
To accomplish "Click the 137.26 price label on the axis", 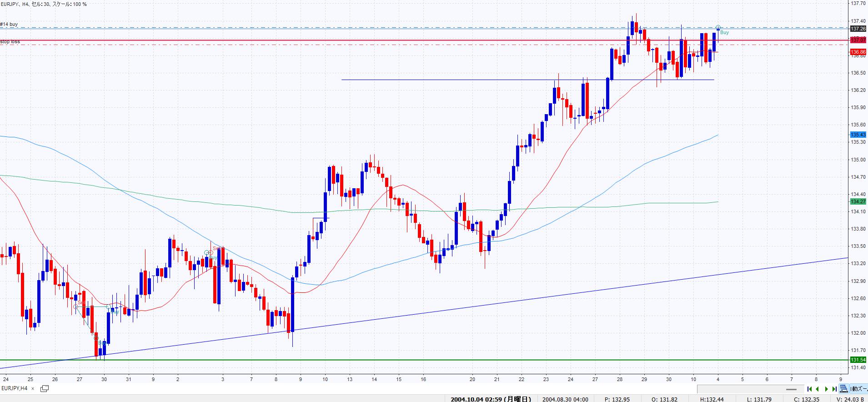I will click(858, 28).
